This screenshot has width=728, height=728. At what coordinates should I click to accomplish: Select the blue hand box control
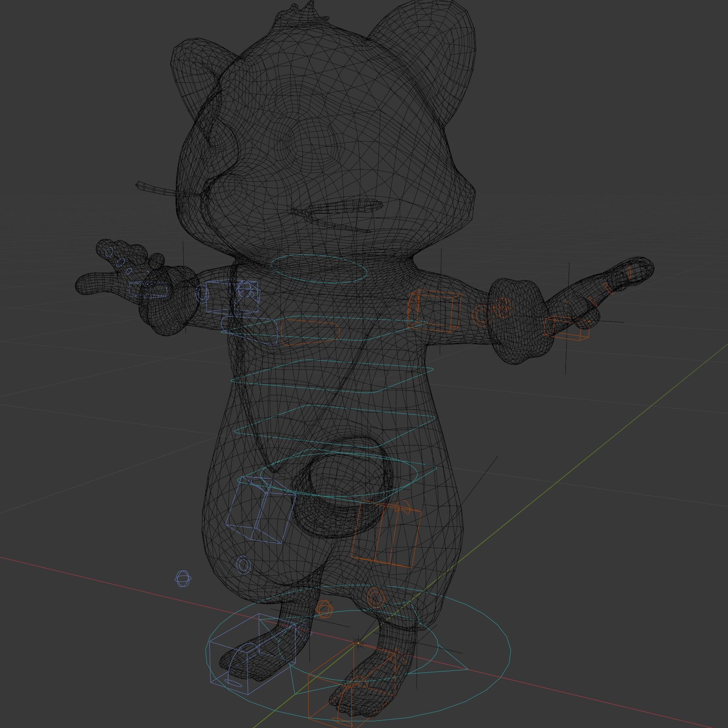tap(148, 290)
